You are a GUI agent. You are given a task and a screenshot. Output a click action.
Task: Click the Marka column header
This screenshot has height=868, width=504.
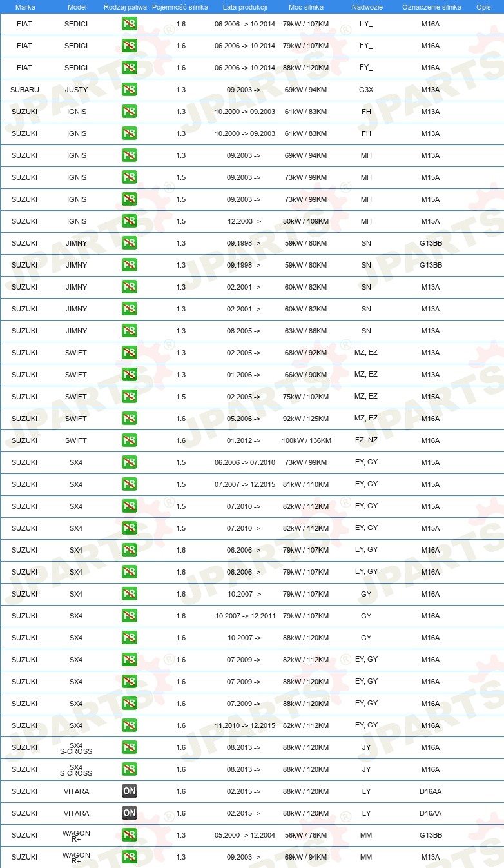[25, 7]
